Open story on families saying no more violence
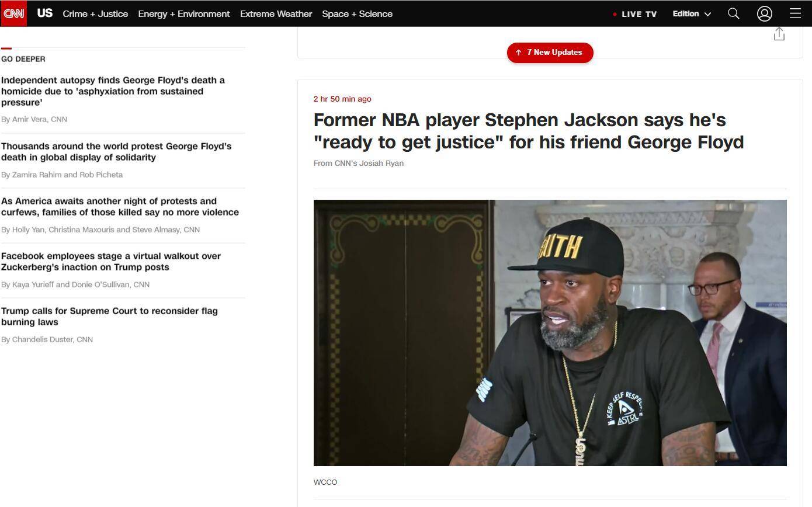 click(120, 207)
